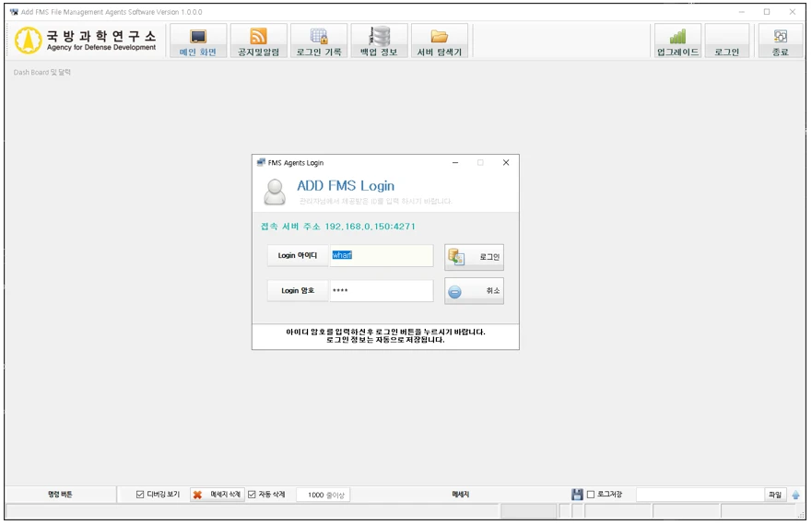Maximize the main Add FMS window
This screenshot has width=812, height=525.
click(x=767, y=12)
